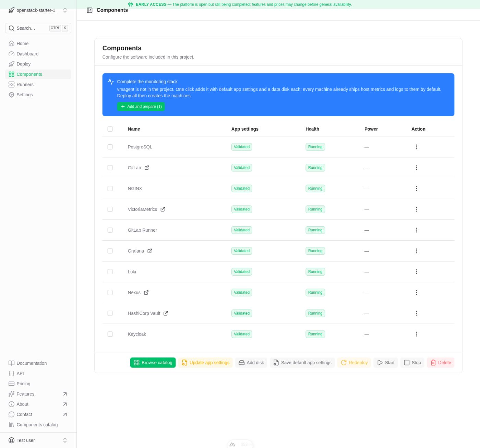
Task: Go to Home in sidebar
Action: (38, 44)
